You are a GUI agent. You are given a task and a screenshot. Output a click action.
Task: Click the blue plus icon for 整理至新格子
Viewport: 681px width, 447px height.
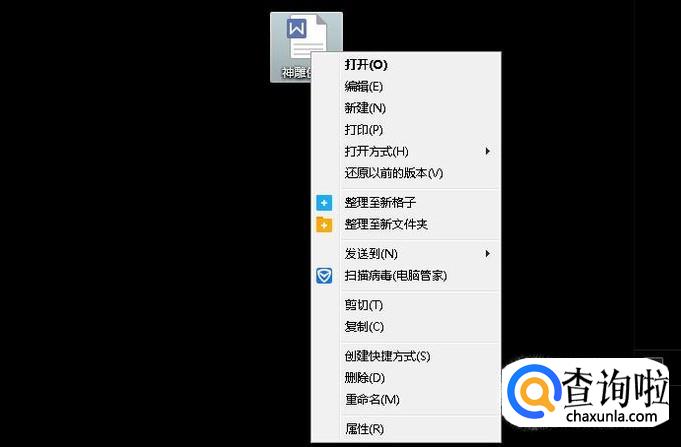pos(324,203)
